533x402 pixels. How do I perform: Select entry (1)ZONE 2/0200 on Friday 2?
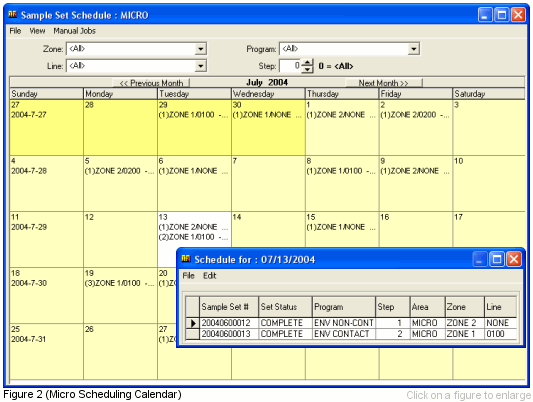(x=415, y=115)
